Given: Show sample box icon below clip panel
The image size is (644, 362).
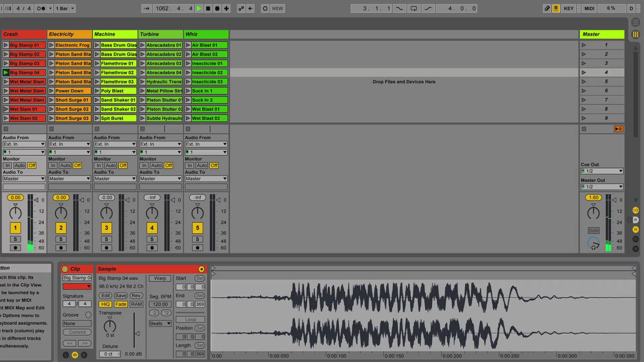Looking at the screenshot, I should [75, 354].
